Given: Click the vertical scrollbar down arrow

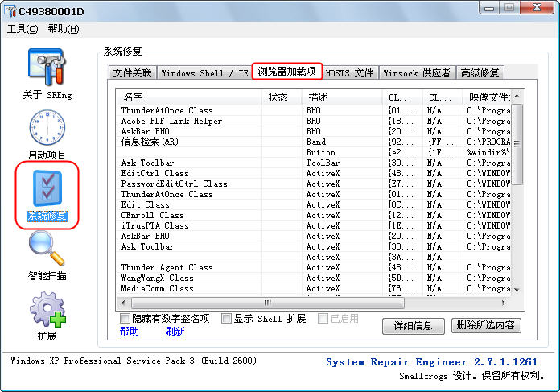Looking at the screenshot, I should pos(517,290).
